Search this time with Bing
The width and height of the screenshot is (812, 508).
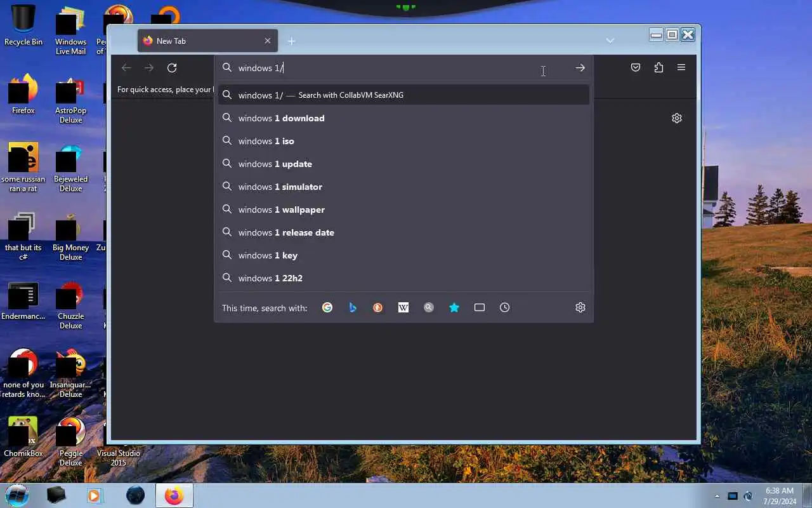click(x=353, y=307)
